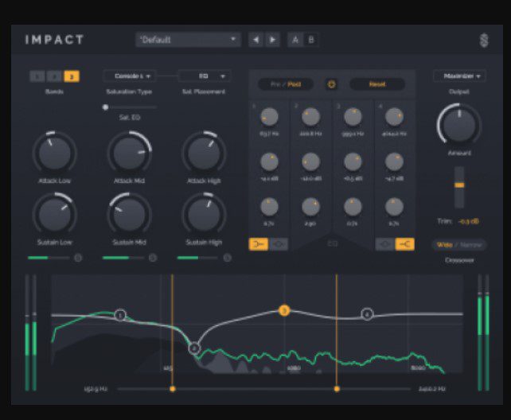Click the green level bar under Sustain Mid

123,258
